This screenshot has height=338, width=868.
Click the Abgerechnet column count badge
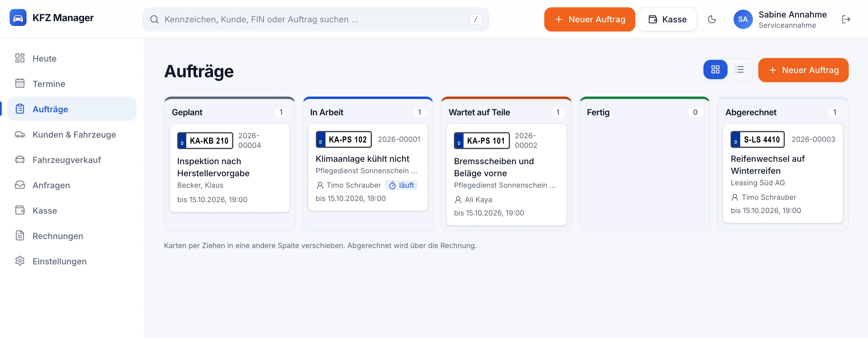(x=834, y=112)
